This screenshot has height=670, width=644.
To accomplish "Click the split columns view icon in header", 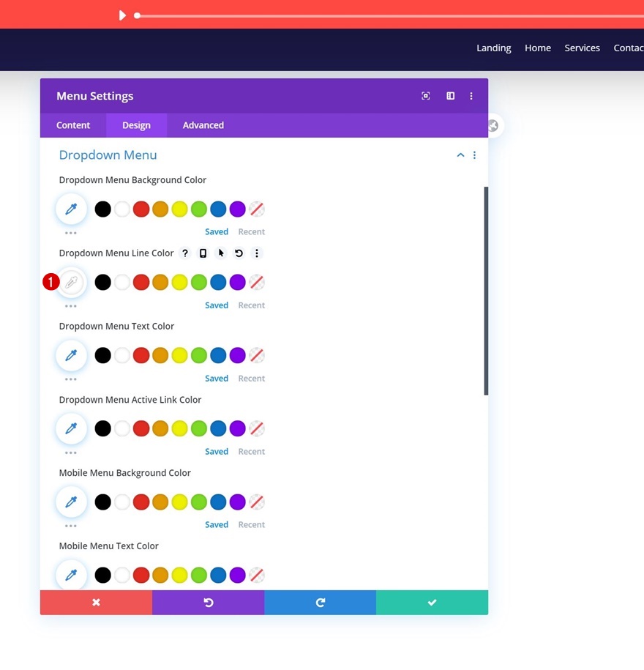I will click(451, 96).
